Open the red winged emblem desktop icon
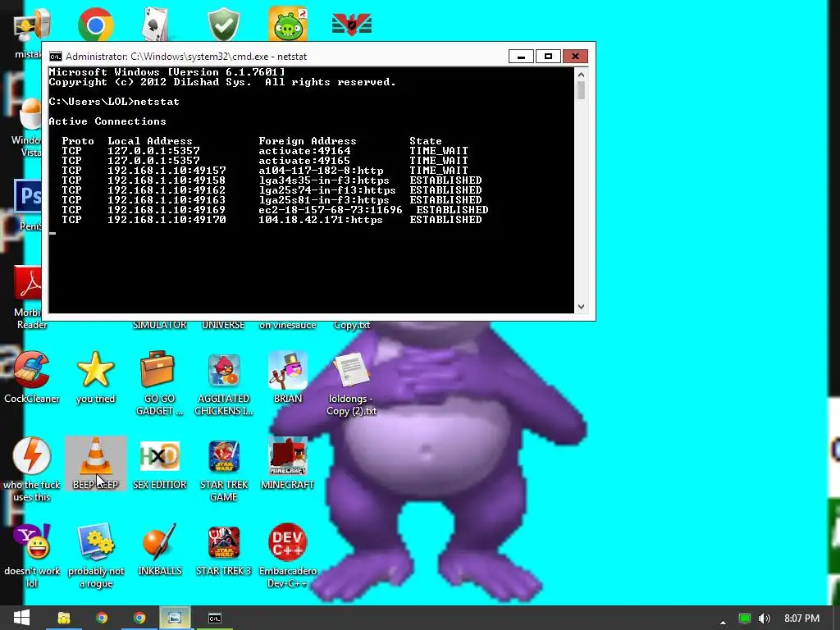840x630 pixels. [352, 24]
